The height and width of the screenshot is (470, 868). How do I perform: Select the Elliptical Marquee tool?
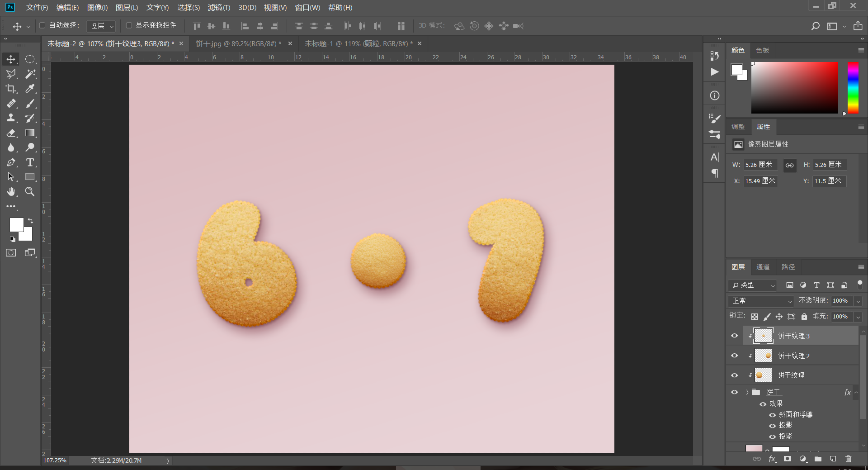point(30,59)
